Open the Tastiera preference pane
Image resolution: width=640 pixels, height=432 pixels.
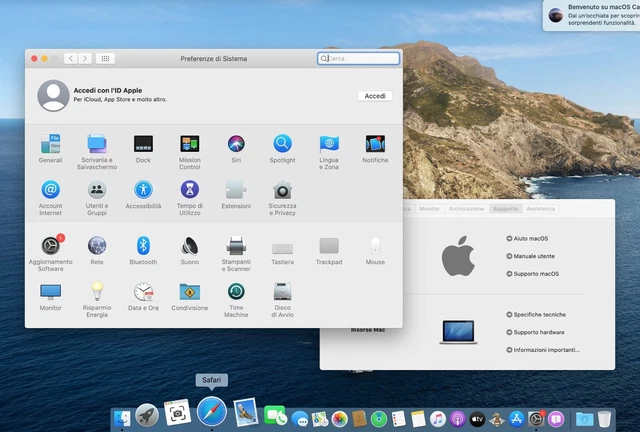tap(282, 250)
